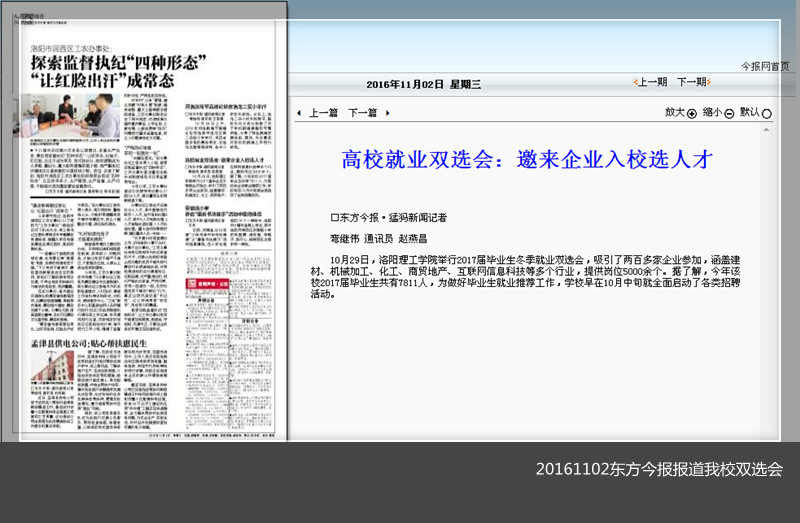The width and height of the screenshot is (800, 523).
Task: Click newspaper headline 探索监督执纪“四种形态”
Action: (118, 63)
